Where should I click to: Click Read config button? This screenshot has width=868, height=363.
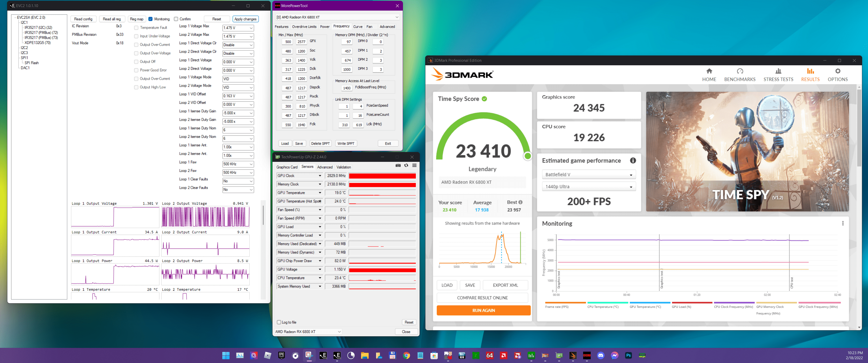(x=83, y=19)
